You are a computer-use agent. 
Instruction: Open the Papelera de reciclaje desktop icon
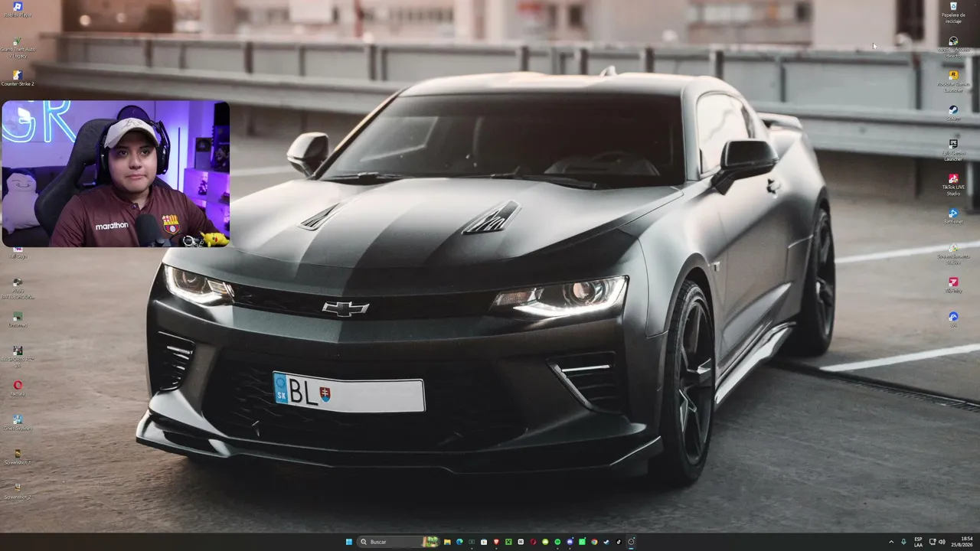click(953, 12)
